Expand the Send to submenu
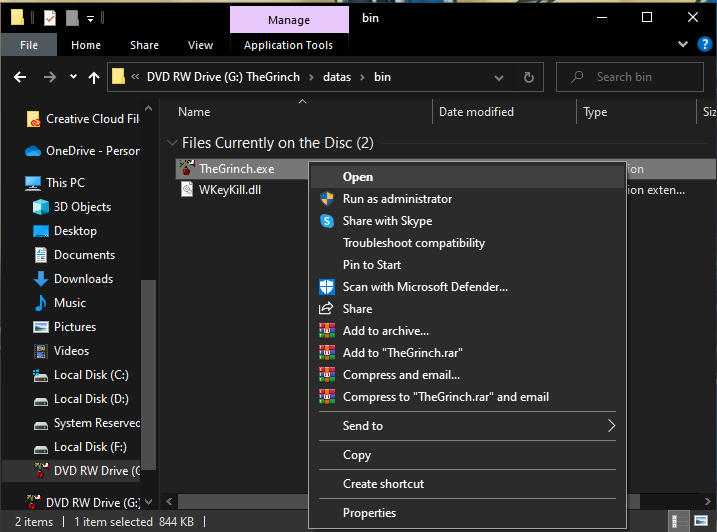717x532 pixels. (x=467, y=426)
